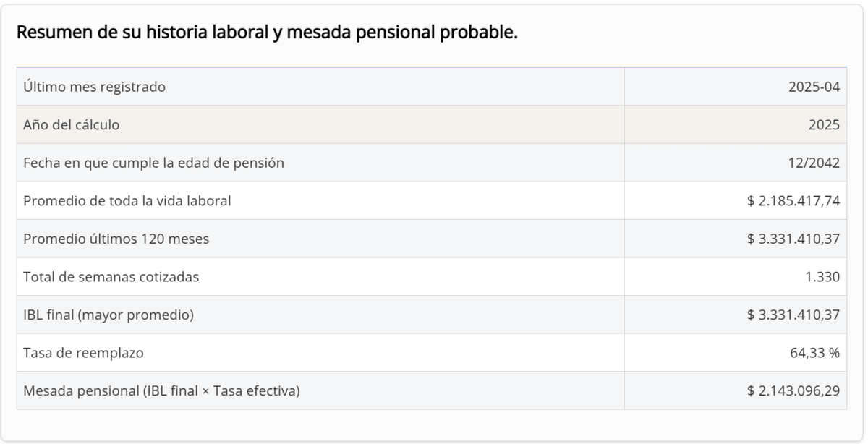868x444 pixels.
Task: Click the 'Resumen de su historia laboral' heading
Action: [x=267, y=33]
